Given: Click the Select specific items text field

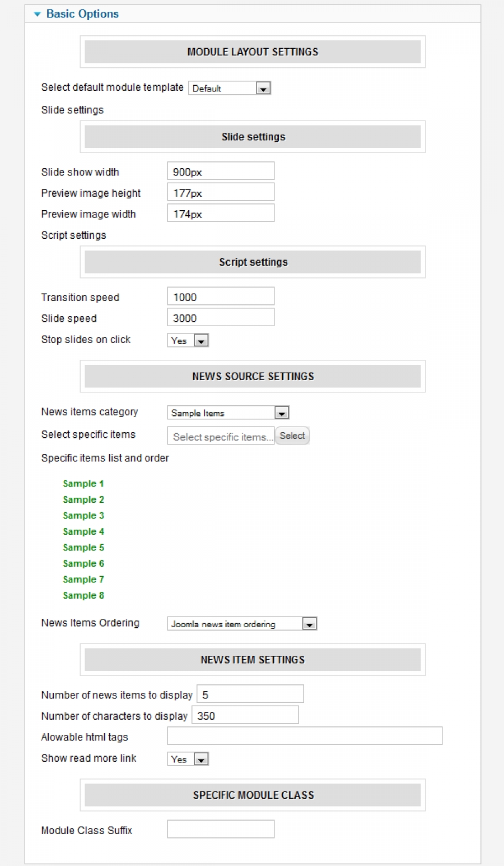Looking at the screenshot, I should point(221,436).
